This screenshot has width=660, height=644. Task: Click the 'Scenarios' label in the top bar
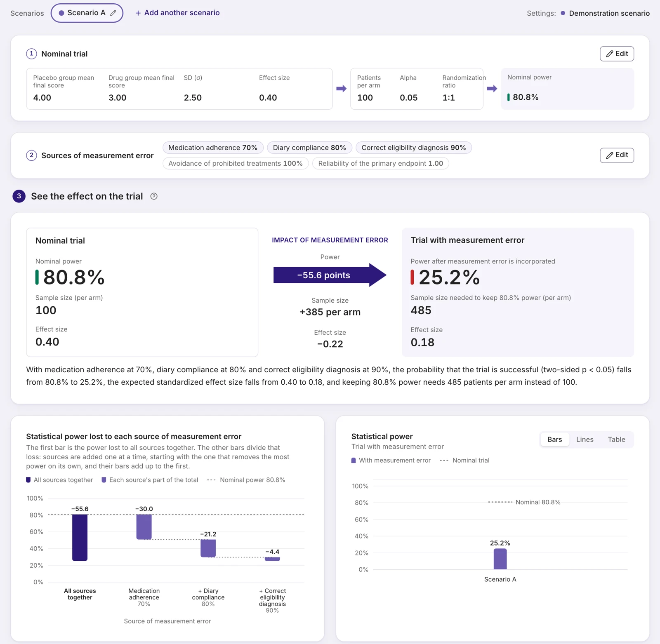(27, 13)
